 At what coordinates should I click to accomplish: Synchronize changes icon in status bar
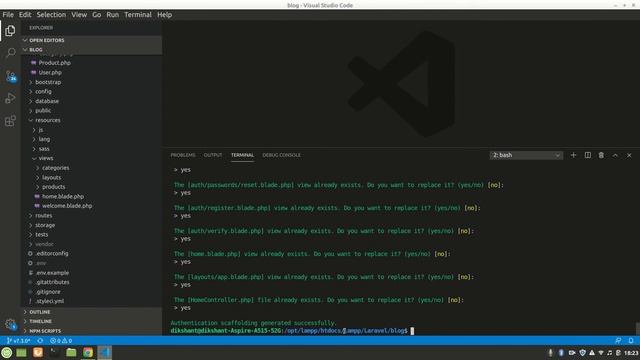coord(40,340)
